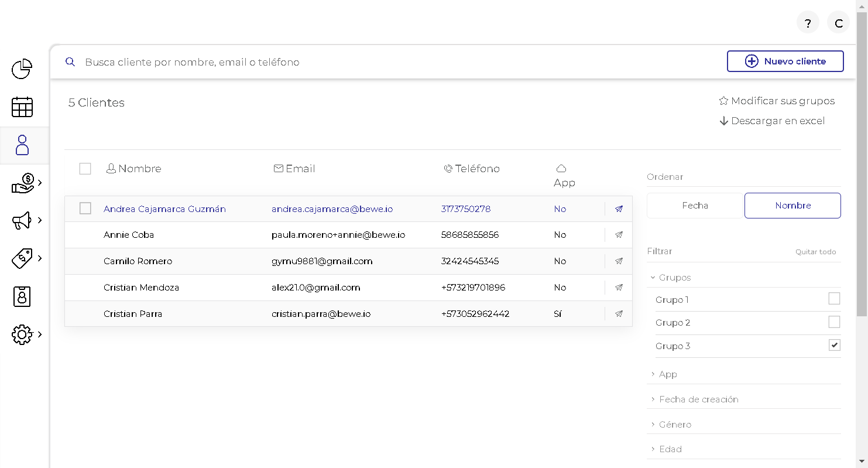868x468 pixels.
Task: Open the user avatar C menu
Action: [838, 23]
